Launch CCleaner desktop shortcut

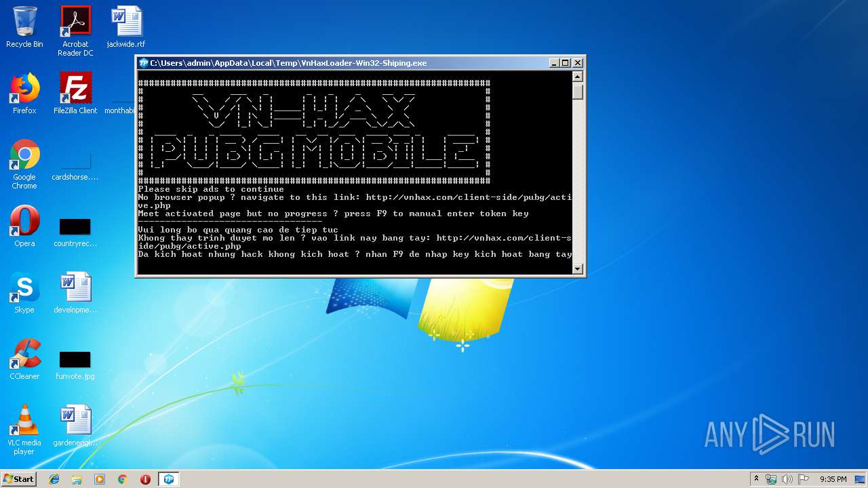[x=24, y=359]
